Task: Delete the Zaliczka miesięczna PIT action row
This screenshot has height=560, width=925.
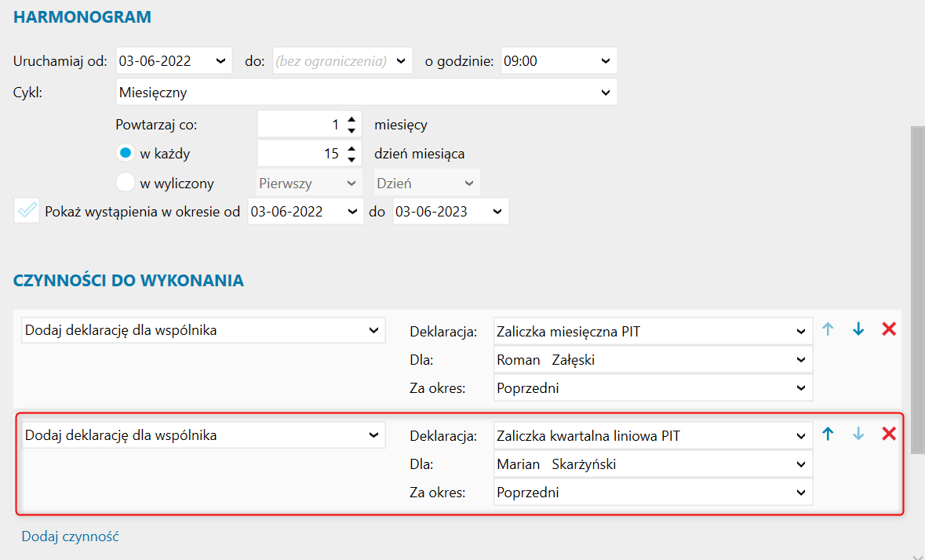Action: pos(889,330)
